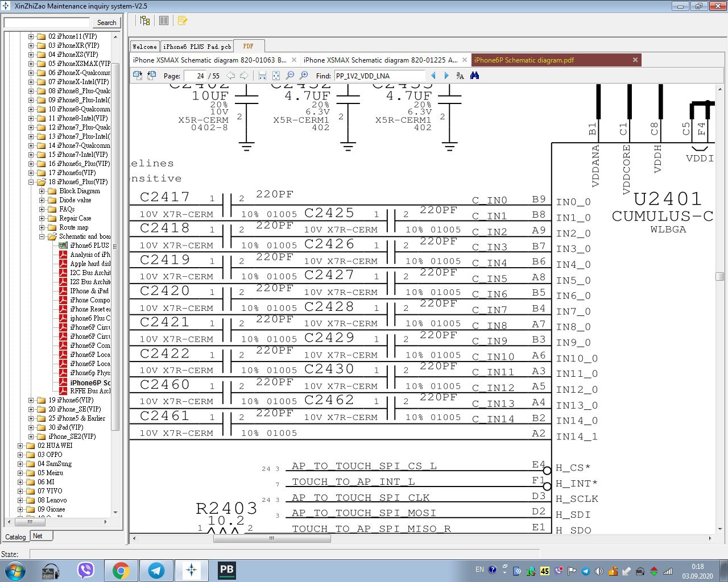Click the second page-rotate icon beside Page label

tap(151, 76)
